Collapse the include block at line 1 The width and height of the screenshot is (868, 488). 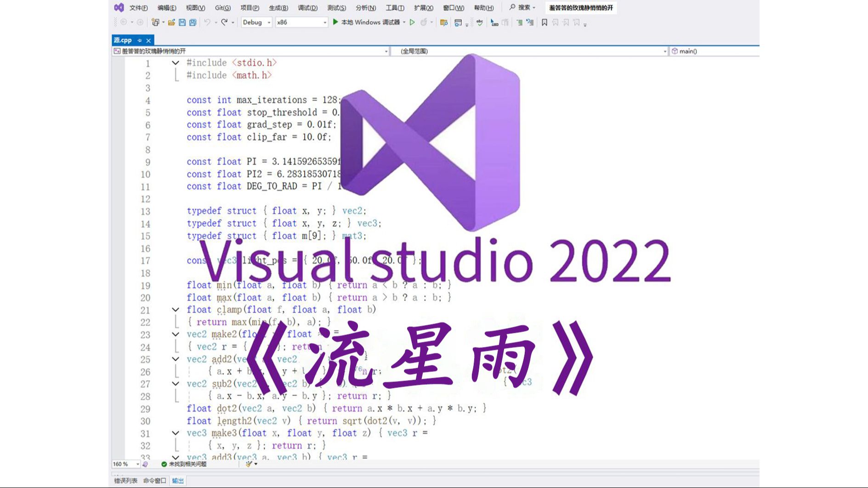click(x=176, y=63)
